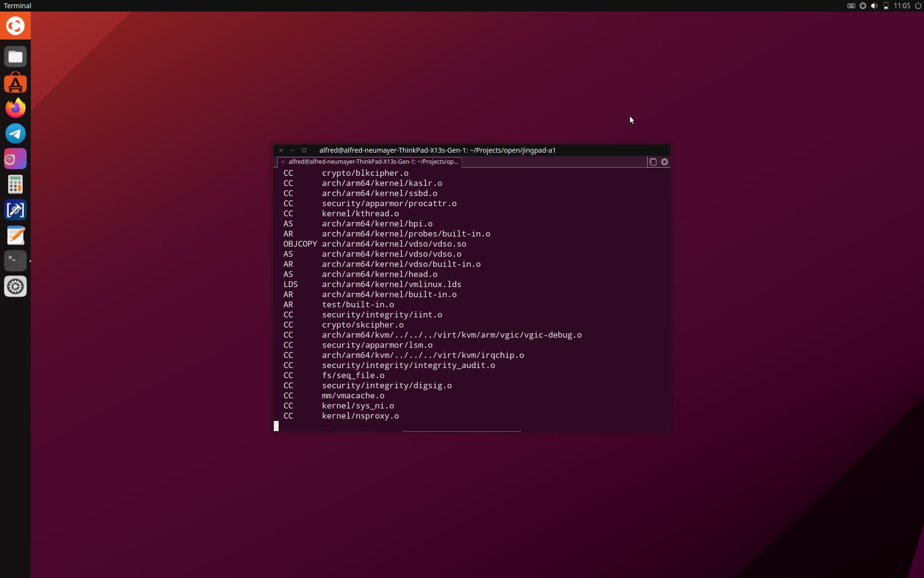Open the keyboard indicator in top panel
The image size is (924, 578).
pyautogui.click(x=851, y=6)
